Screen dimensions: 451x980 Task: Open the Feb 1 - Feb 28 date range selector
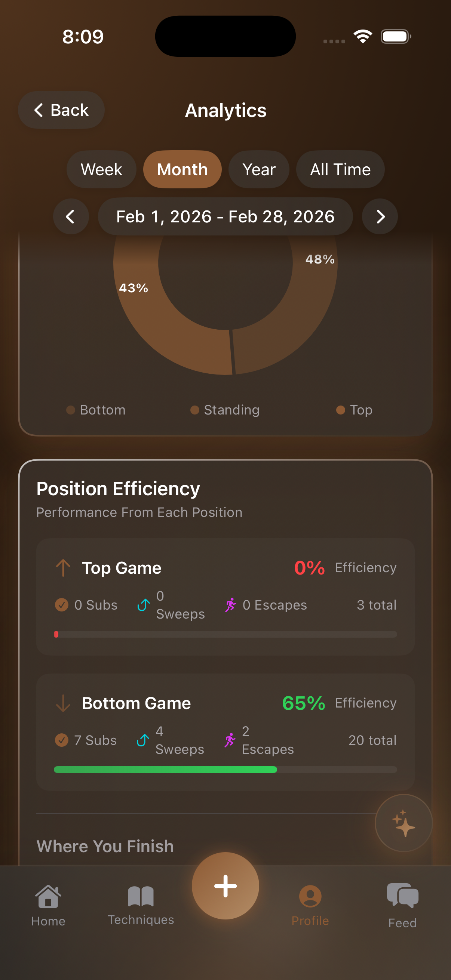tap(225, 216)
